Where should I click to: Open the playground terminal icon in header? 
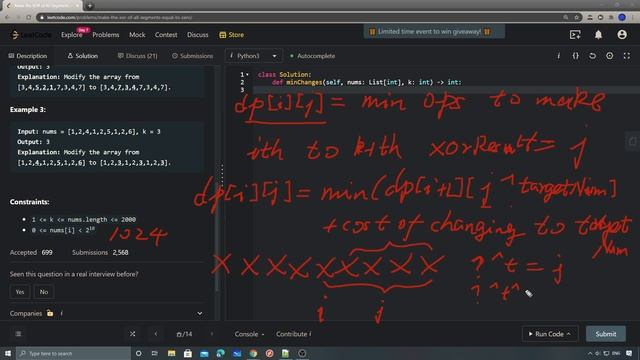pyautogui.click(x=575, y=35)
